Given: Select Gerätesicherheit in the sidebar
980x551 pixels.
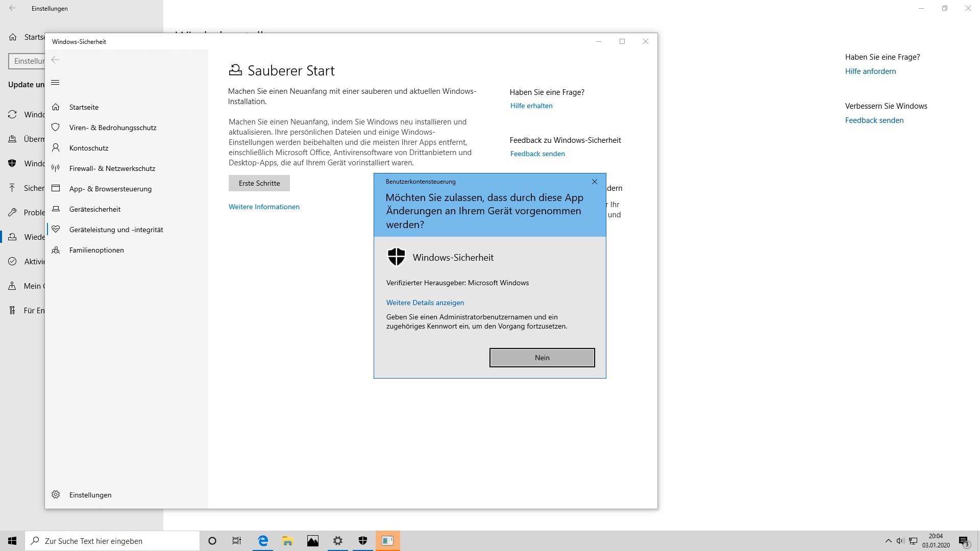Looking at the screenshot, I should (x=127, y=209).
